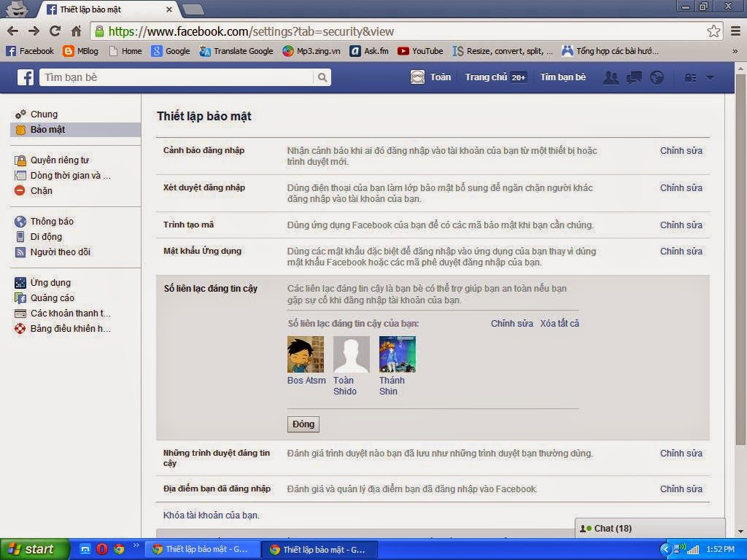Open Bos Atsm profile thumbnail
Screen dimensions: 747x560
306,354
